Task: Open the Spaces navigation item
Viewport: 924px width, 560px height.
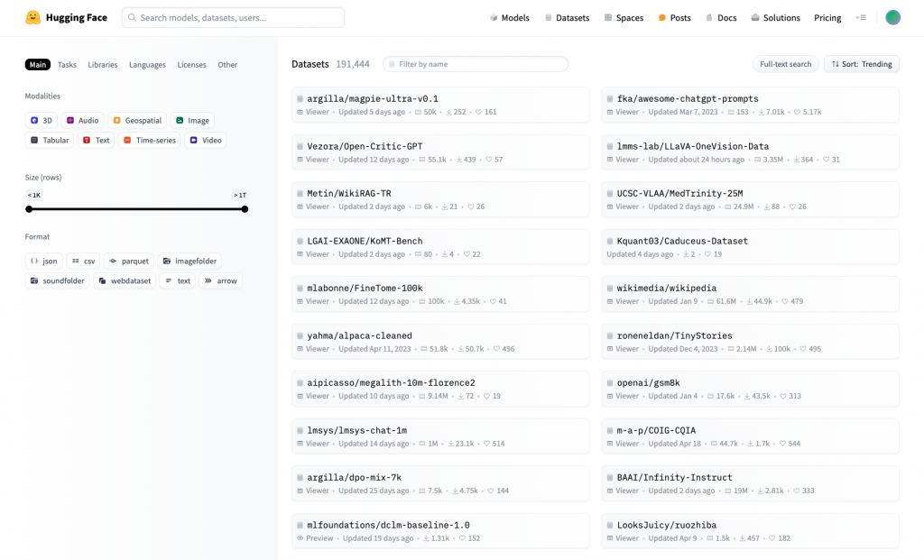Action: tap(624, 18)
